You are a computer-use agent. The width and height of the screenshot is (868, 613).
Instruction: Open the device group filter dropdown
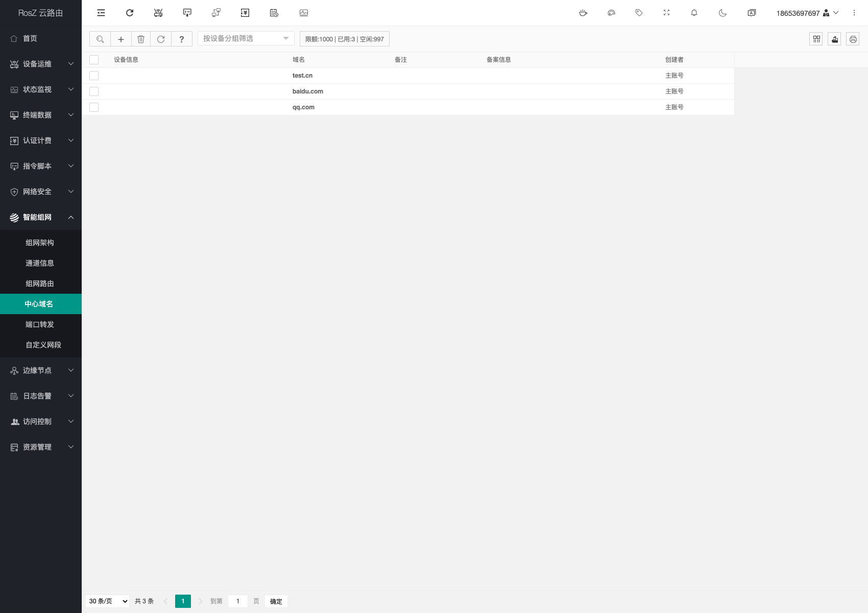point(246,38)
